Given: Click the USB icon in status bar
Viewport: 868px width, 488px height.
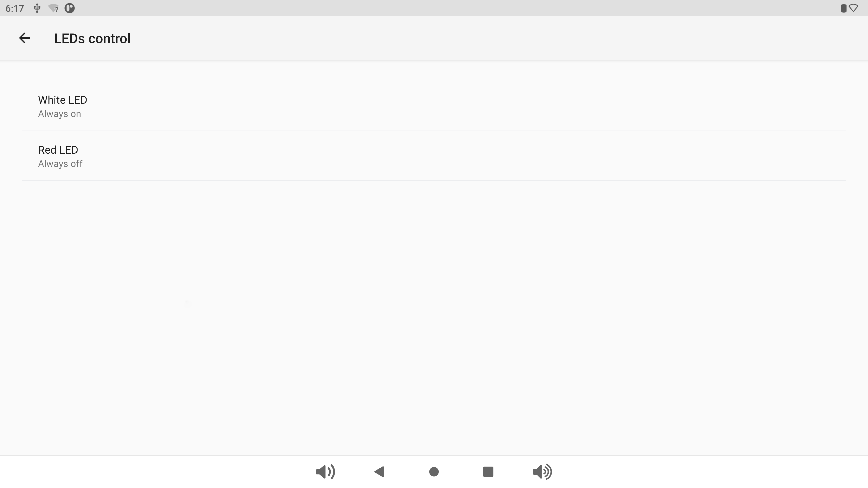Looking at the screenshot, I should pyautogui.click(x=37, y=8).
